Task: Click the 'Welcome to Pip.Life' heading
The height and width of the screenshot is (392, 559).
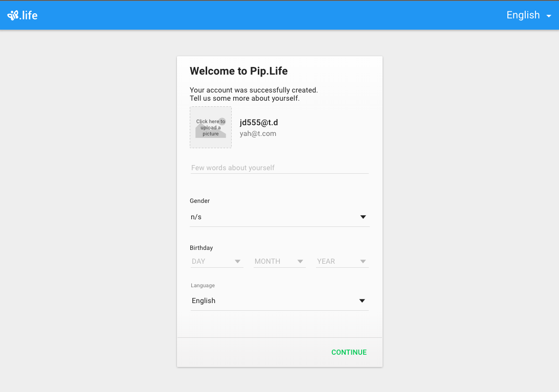Action: pyautogui.click(x=238, y=71)
